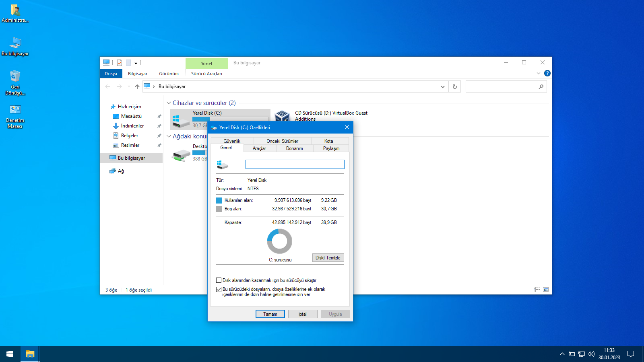Open File Explorer from the taskbar
Screen dimensions: 644x362
pos(30,354)
